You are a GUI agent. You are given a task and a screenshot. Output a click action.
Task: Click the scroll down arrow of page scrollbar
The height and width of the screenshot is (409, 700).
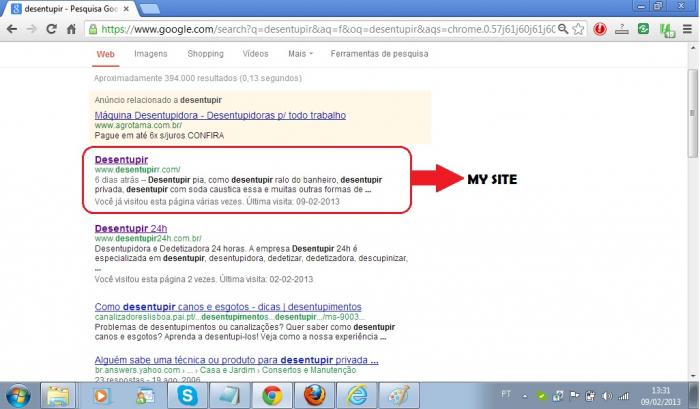tap(692, 376)
